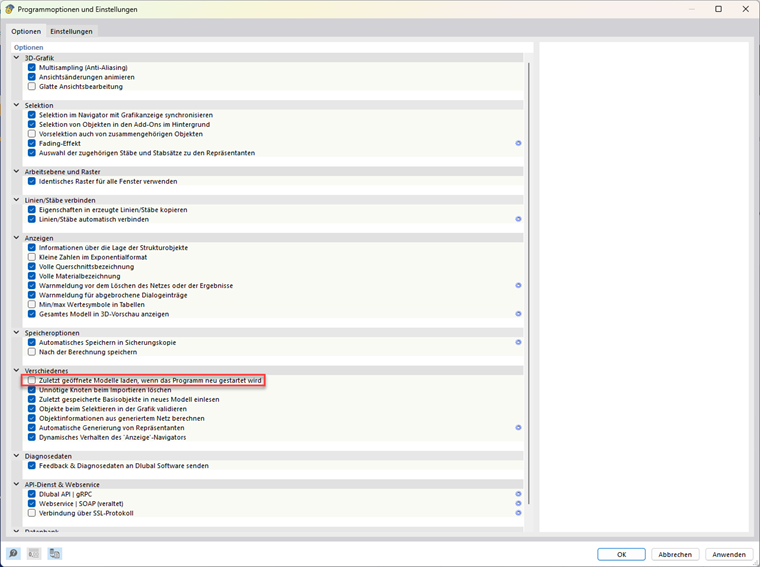Screen dimensions: 760x567
Task: Click the label Volle Materialbezeichnung
Action: coord(79,276)
